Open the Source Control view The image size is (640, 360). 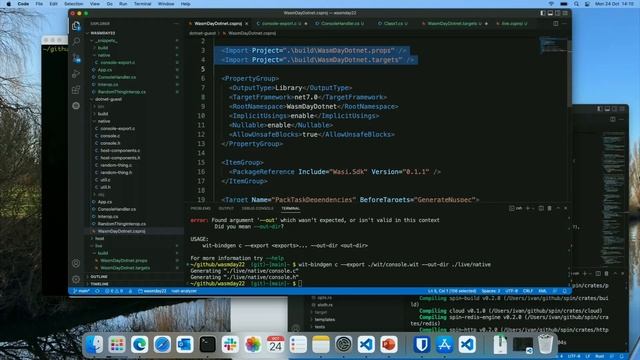click(76, 58)
